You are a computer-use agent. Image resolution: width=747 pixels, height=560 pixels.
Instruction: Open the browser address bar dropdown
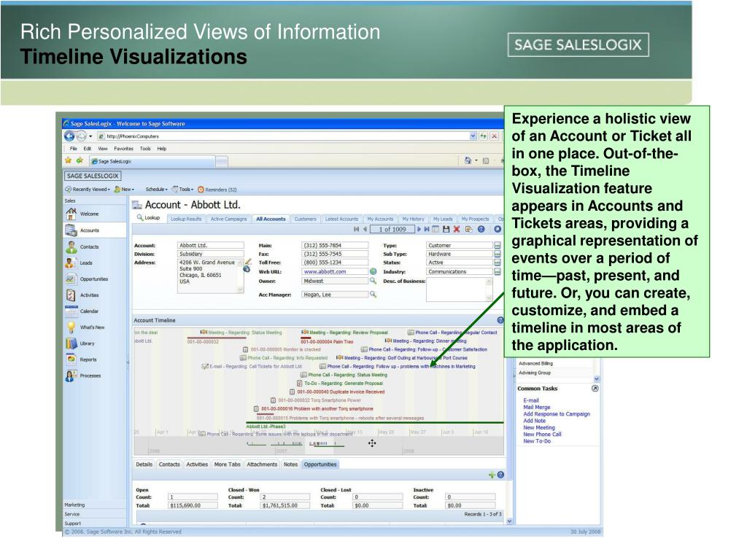pyautogui.click(x=473, y=136)
